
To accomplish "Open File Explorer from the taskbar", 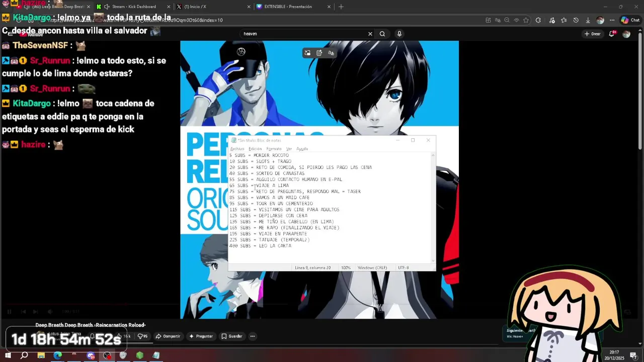I will point(41,355).
